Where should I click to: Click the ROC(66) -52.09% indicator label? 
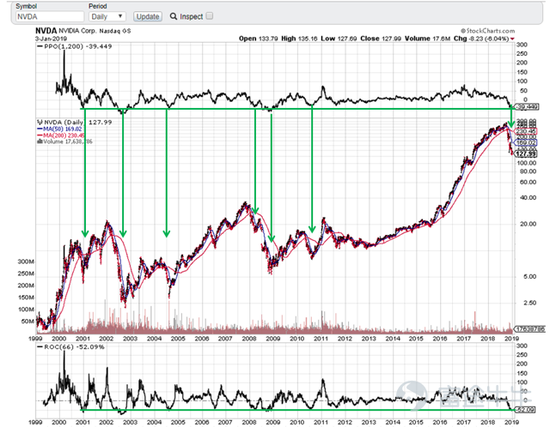click(x=71, y=347)
